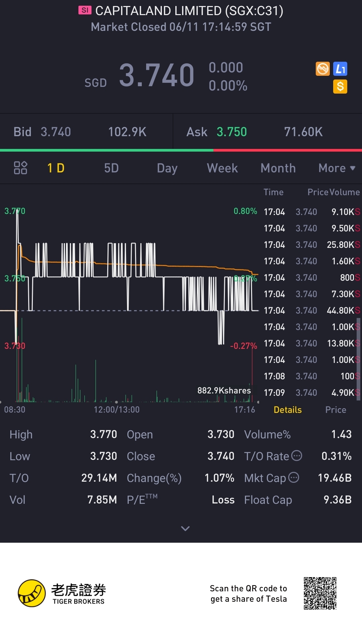The image size is (362, 644).
Task: Select the 1 D chart tab
Action: click(56, 168)
